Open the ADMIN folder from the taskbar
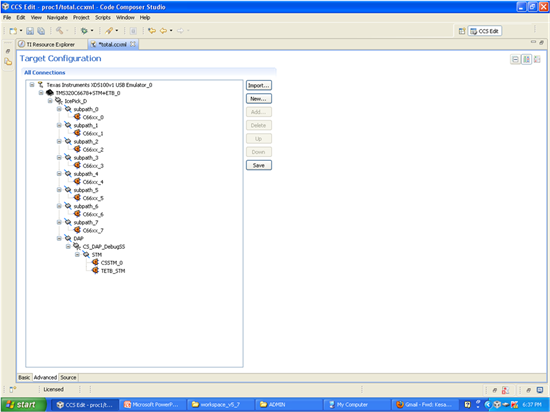The height and width of the screenshot is (412, 550). pyautogui.click(x=288, y=405)
